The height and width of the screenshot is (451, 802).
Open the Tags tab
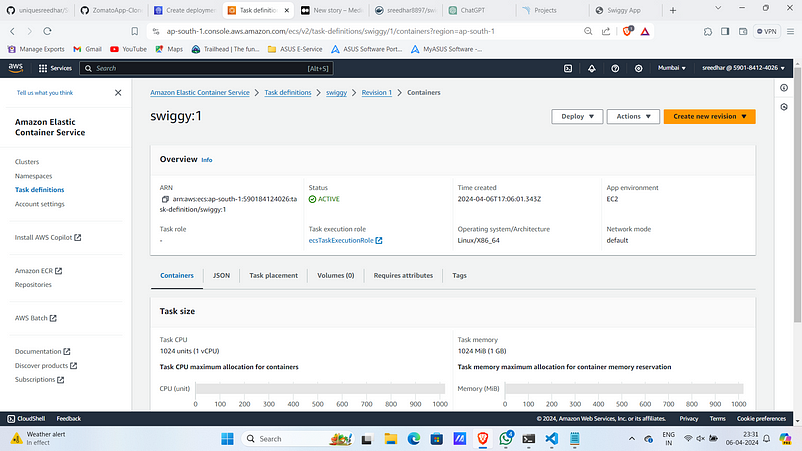tap(459, 276)
